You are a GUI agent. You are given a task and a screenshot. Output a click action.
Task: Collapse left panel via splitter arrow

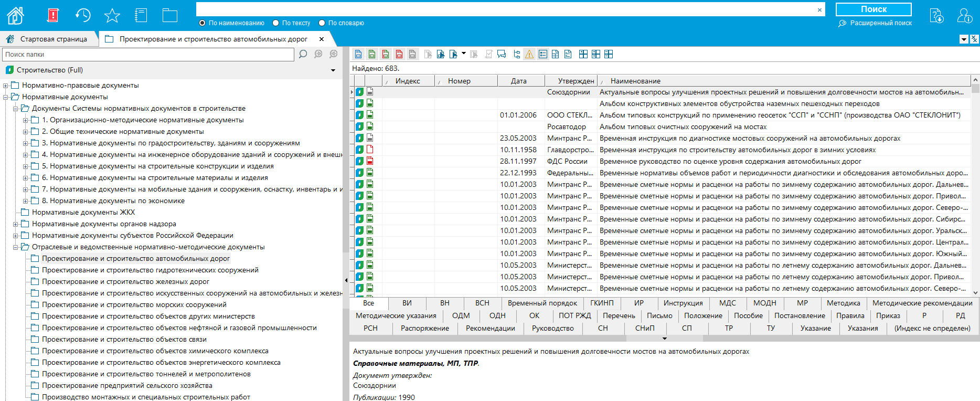tap(346, 280)
